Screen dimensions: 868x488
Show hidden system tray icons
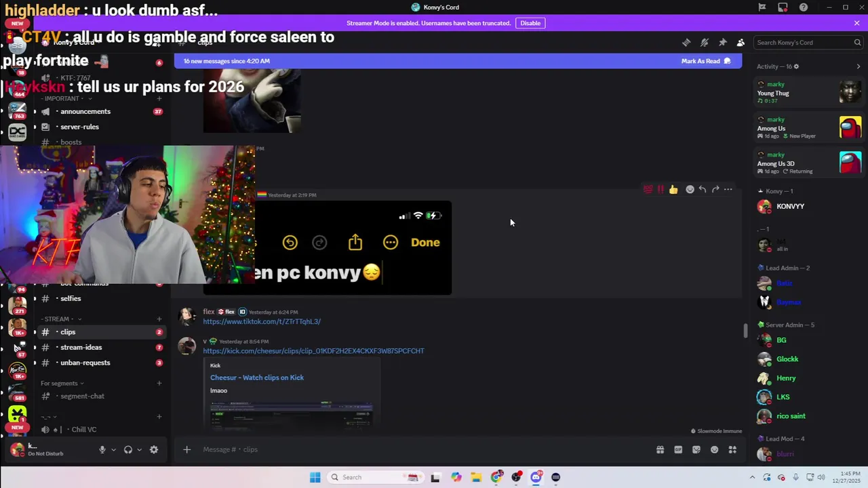[x=752, y=477]
